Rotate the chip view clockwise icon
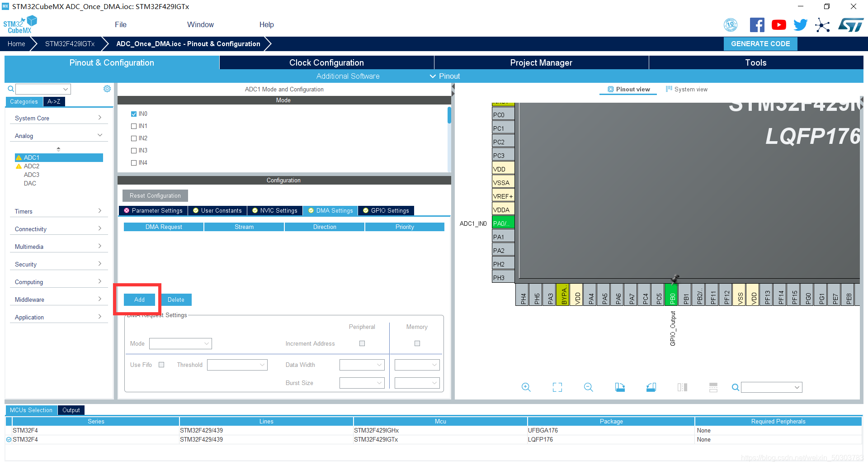The image size is (868, 466). pyautogui.click(x=620, y=387)
